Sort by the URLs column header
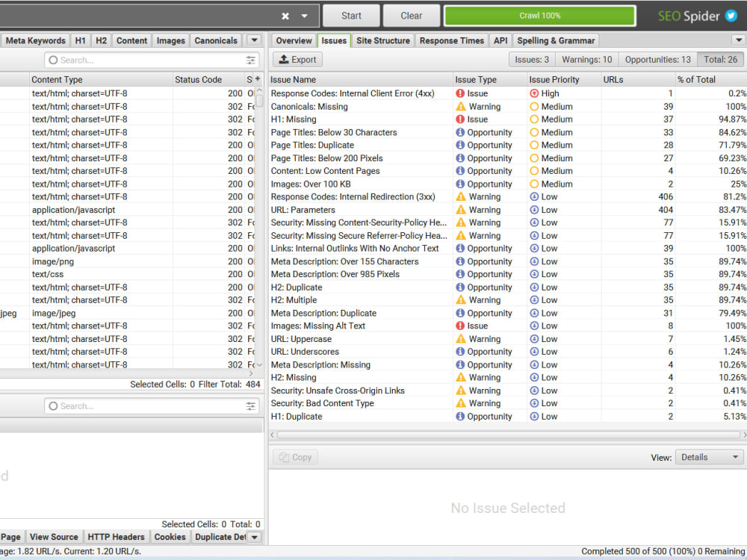The image size is (747, 560). [x=638, y=80]
